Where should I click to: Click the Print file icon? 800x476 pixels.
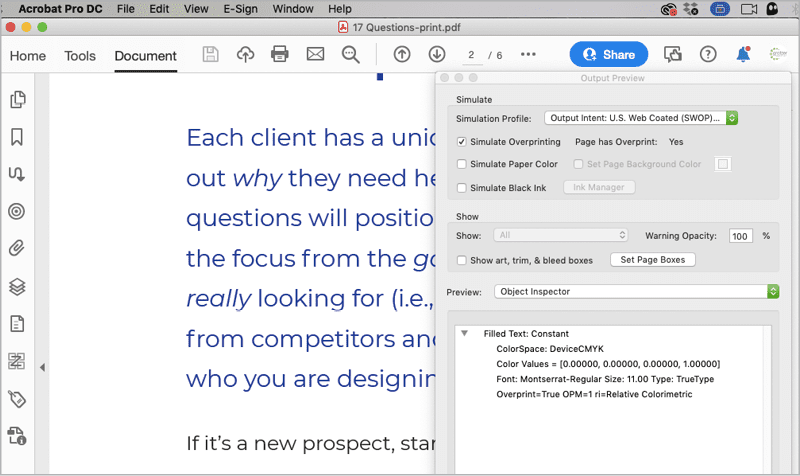point(280,55)
